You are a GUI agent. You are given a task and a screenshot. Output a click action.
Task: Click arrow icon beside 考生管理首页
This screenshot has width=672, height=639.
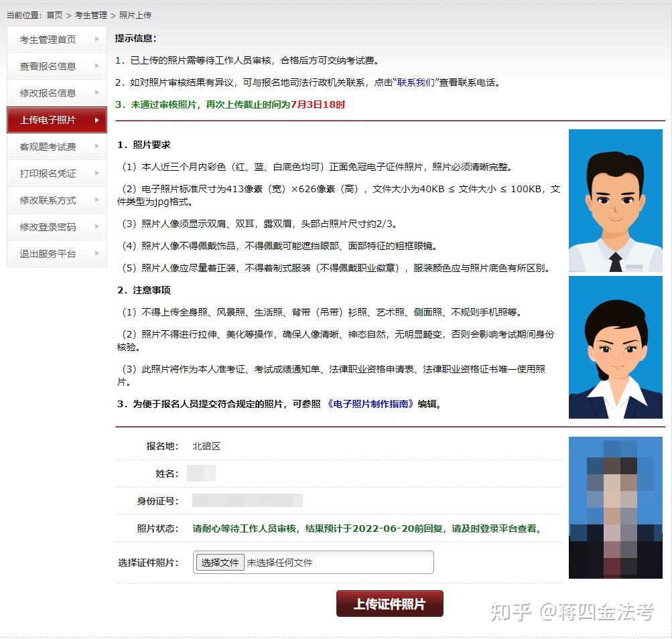click(x=97, y=39)
